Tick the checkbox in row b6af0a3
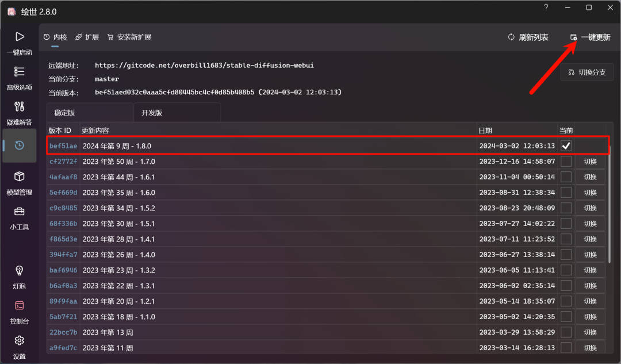Viewport: 621px width, 364px height. (566, 286)
